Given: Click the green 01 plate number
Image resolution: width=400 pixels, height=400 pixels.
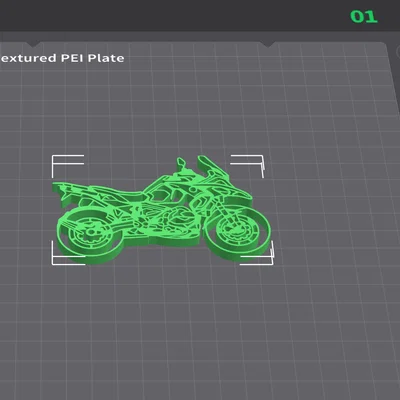Looking at the screenshot, I should tap(364, 16).
